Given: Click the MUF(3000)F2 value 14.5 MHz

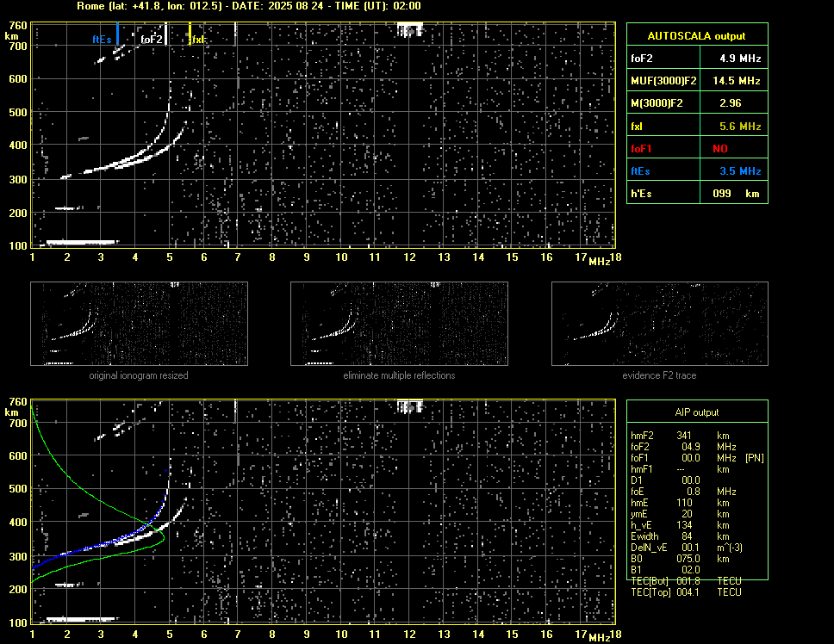Looking at the screenshot, I should click(737, 81).
